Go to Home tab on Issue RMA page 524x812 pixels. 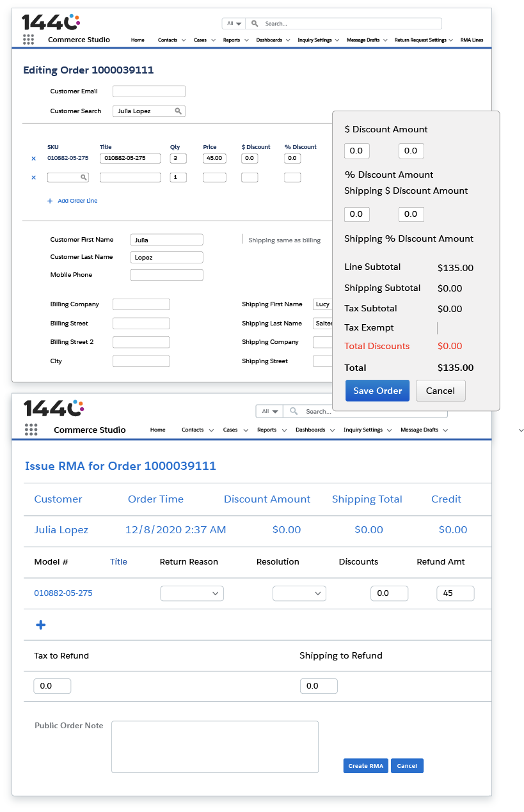click(x=158, y=430)
